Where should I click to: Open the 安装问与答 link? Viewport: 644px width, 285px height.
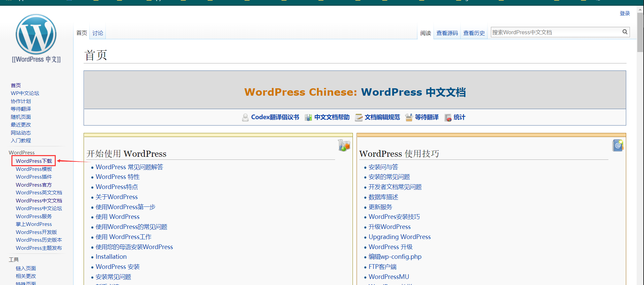click(383, 167)
